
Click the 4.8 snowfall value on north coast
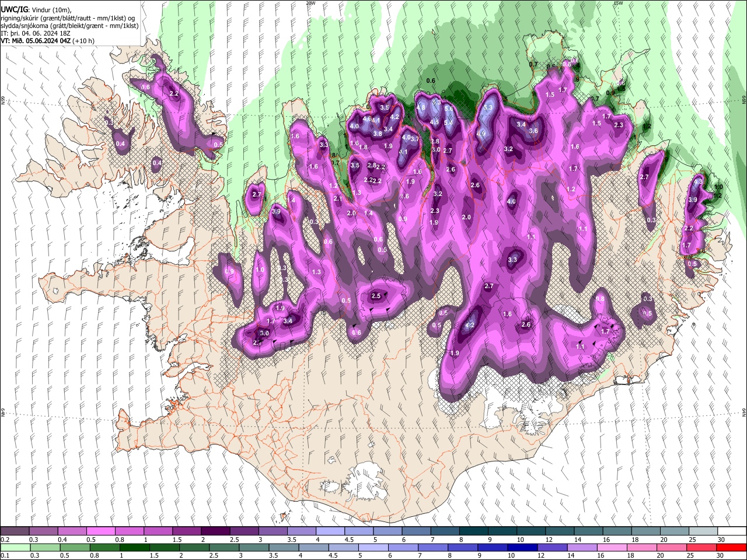click(421, 107)
